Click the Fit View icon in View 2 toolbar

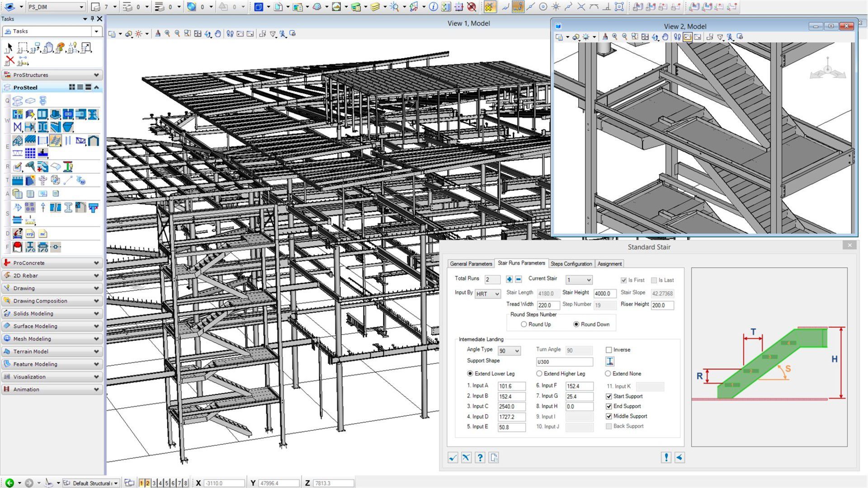(x=644, y=37)
